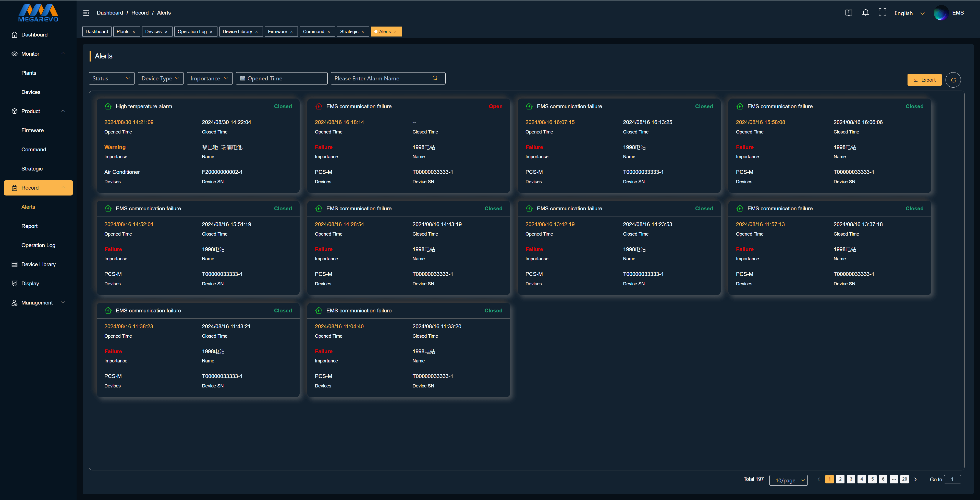
Task: Go to page 6
Action: point(883,479)
